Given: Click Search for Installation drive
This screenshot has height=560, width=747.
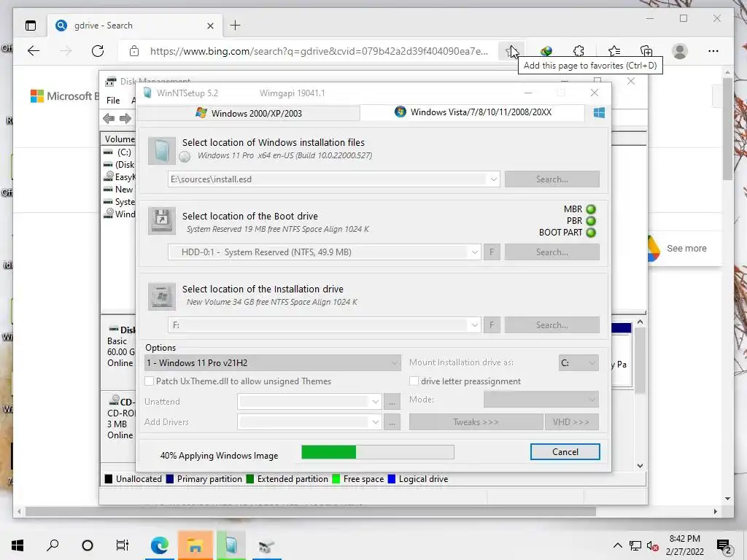Looking at the screenshot, I should (x=551, y=325).
